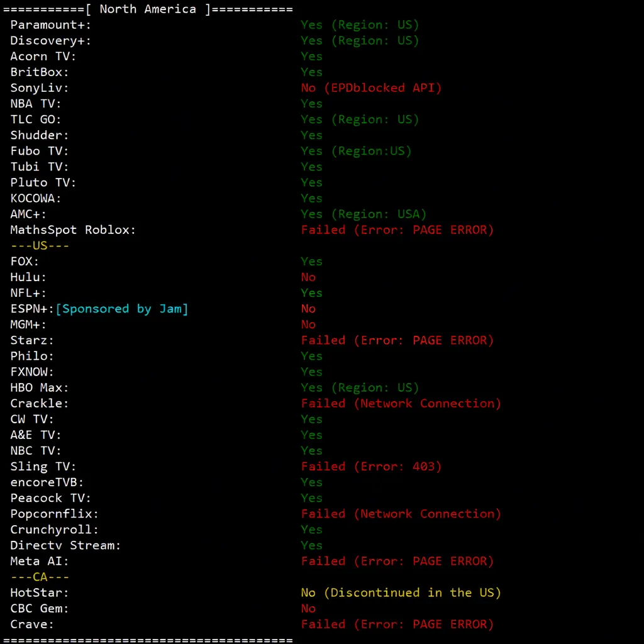
Task: Click the 'No' result beside CBC Gem
Action: pos(308,608)
